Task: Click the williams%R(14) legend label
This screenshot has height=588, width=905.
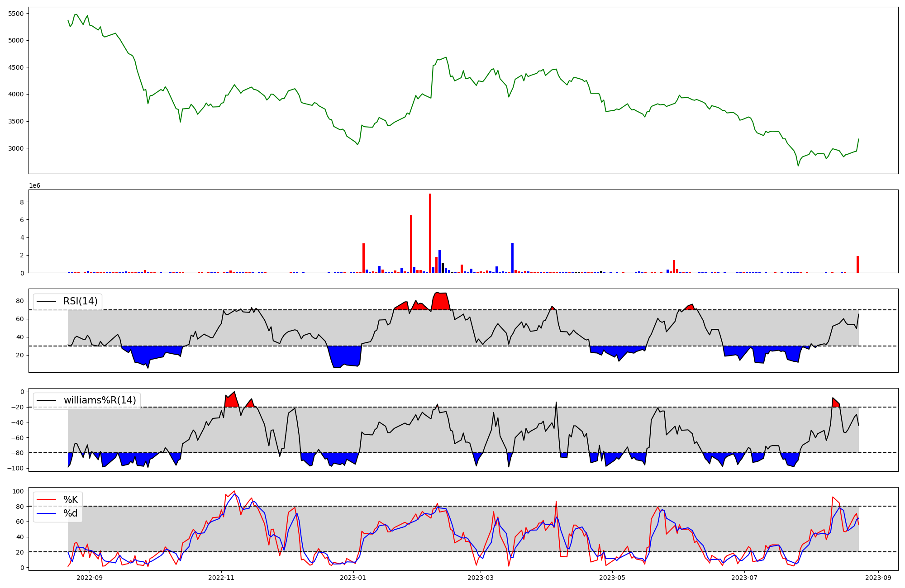Action: coord(100,400)
